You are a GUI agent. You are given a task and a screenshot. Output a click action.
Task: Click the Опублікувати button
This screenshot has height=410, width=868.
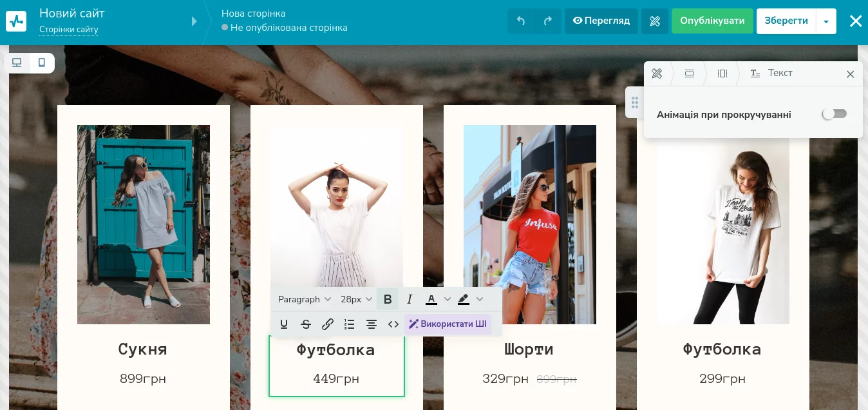(712, 21)
